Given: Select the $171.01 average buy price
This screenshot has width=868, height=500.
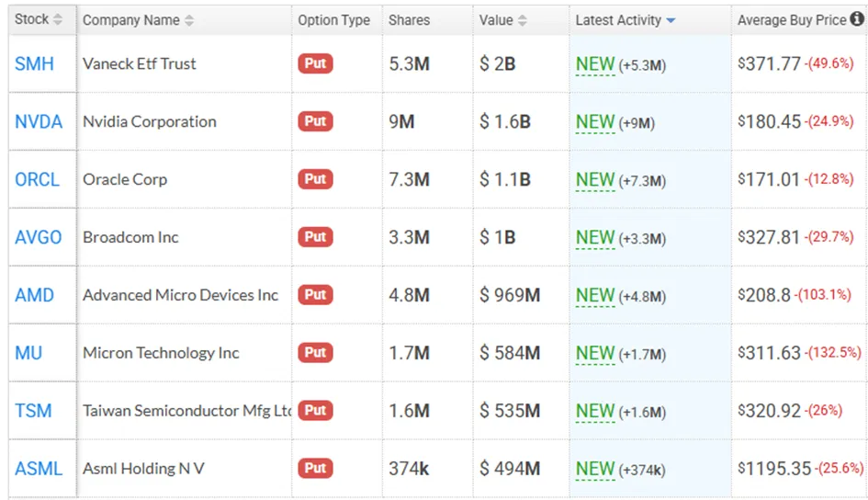Looking at the screenshot, I should 769,180.
